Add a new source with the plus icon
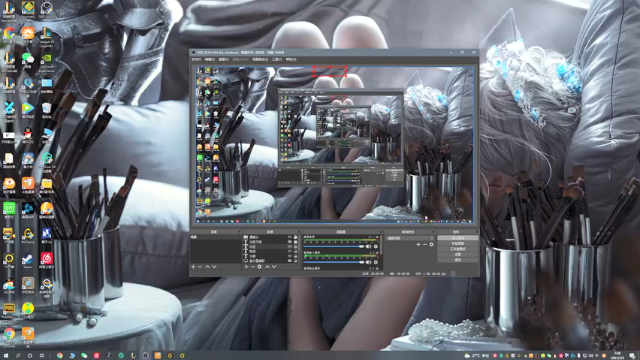The height and width of the screenshot is (360, 640). [x=246, y=267]
